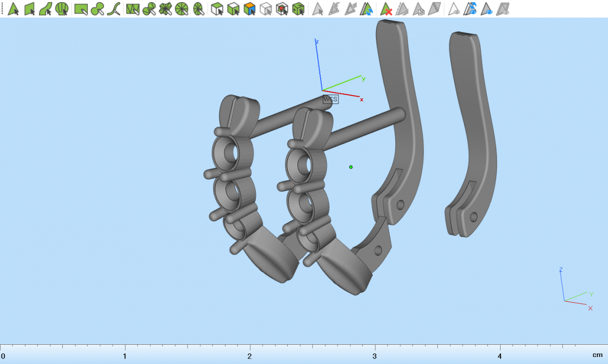Click the faded grey cube icon

coord(265,9)
